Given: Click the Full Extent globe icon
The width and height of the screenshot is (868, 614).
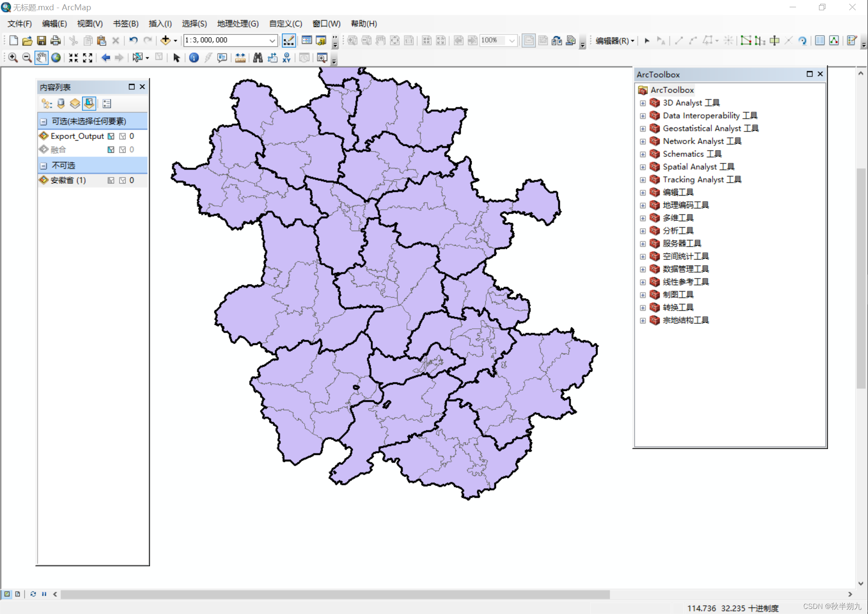Looking at the screenshot, I should coord(56,58).
